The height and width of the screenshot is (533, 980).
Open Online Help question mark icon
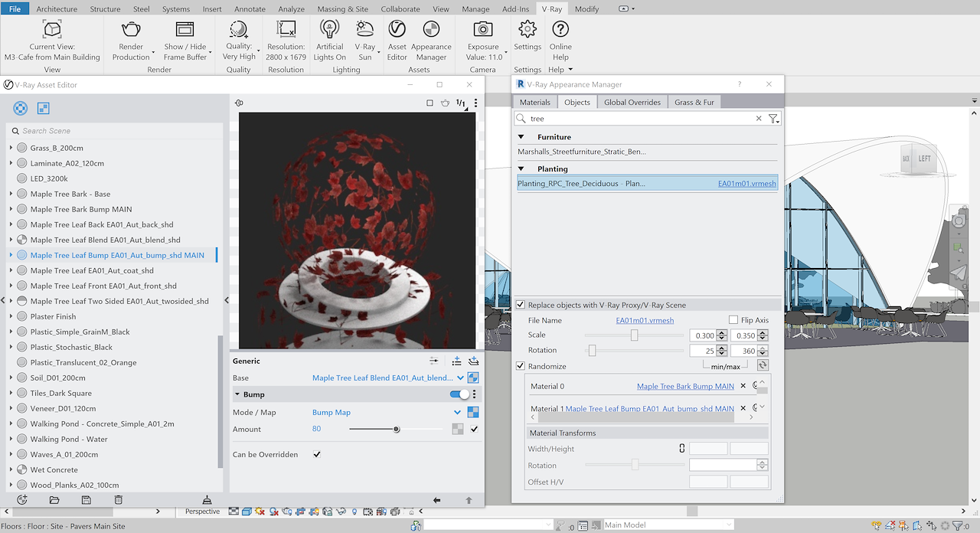[560, 29]
